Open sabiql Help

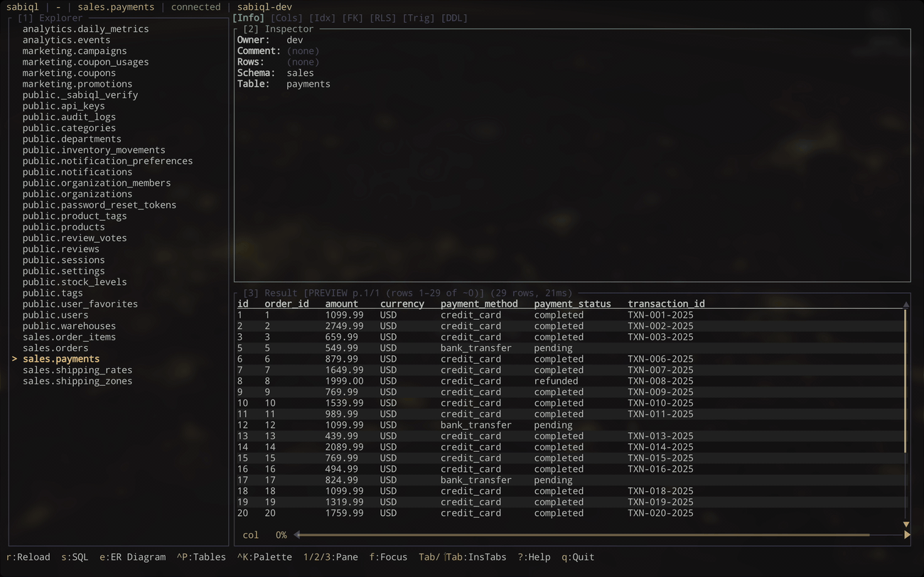(x=533, y=557)
